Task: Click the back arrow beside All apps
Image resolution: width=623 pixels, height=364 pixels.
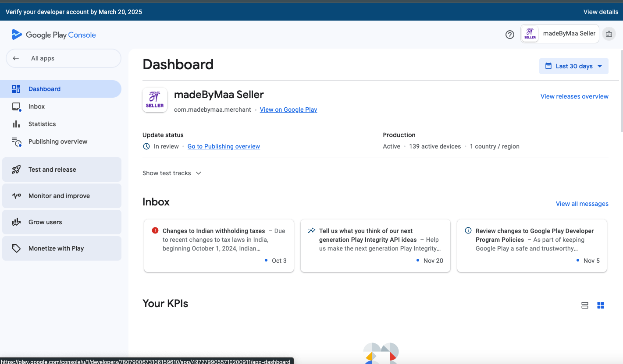Action: pyautogui.click(x=16, y=58)
